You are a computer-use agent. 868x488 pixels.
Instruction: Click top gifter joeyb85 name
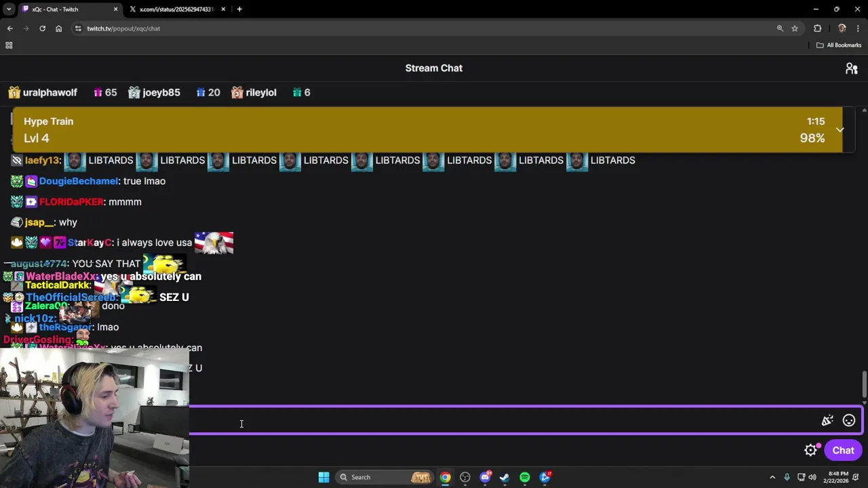161,93
